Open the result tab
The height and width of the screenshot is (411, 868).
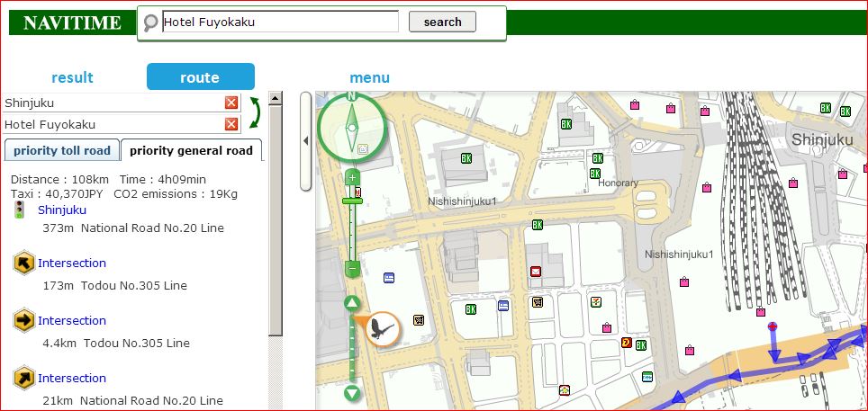point(72,77)
